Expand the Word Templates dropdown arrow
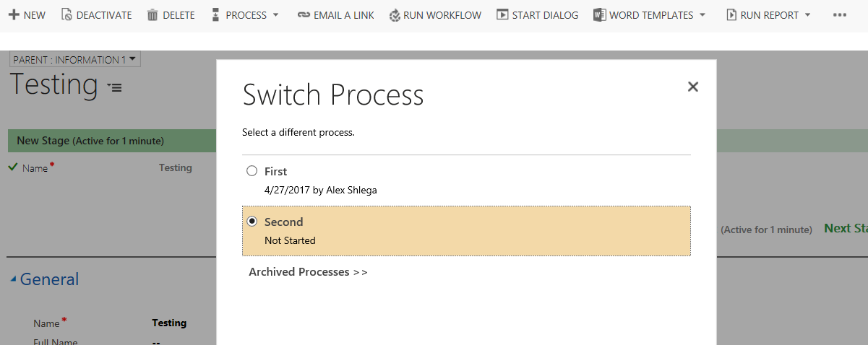The image size is (868, 345). tap(702, 14)
